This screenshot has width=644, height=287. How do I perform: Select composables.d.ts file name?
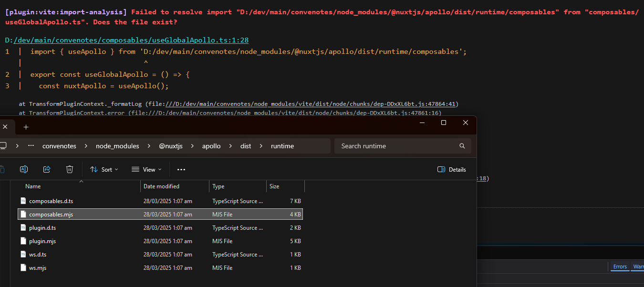tap(51, 201)
